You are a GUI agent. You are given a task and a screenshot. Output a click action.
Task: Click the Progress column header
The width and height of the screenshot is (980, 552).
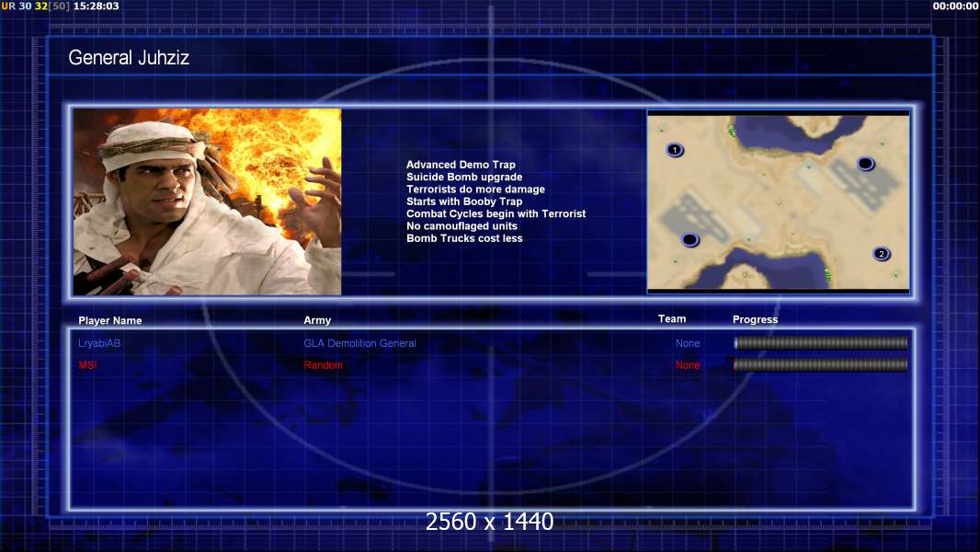pyautogui.click(x=755, y=319)
